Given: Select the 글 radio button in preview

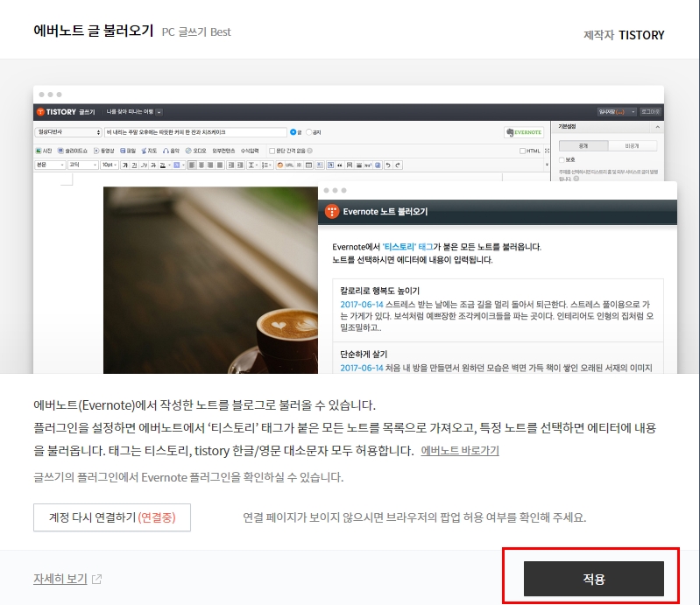Looking at the screenshot, I should (x=293, y=132).
